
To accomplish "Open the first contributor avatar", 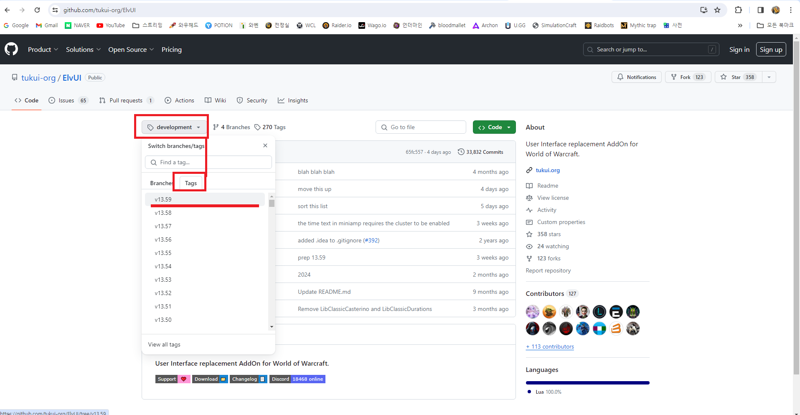I will [533, 312].
